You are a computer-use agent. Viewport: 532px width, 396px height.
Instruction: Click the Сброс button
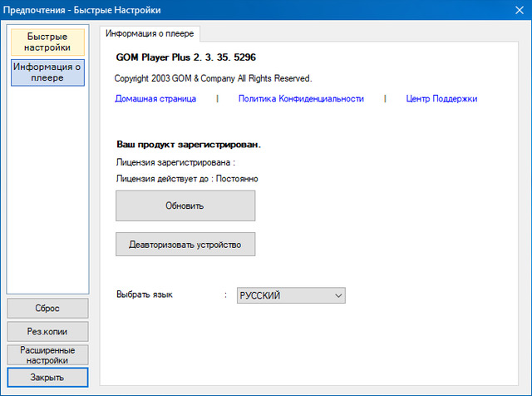tap(47, 308)
